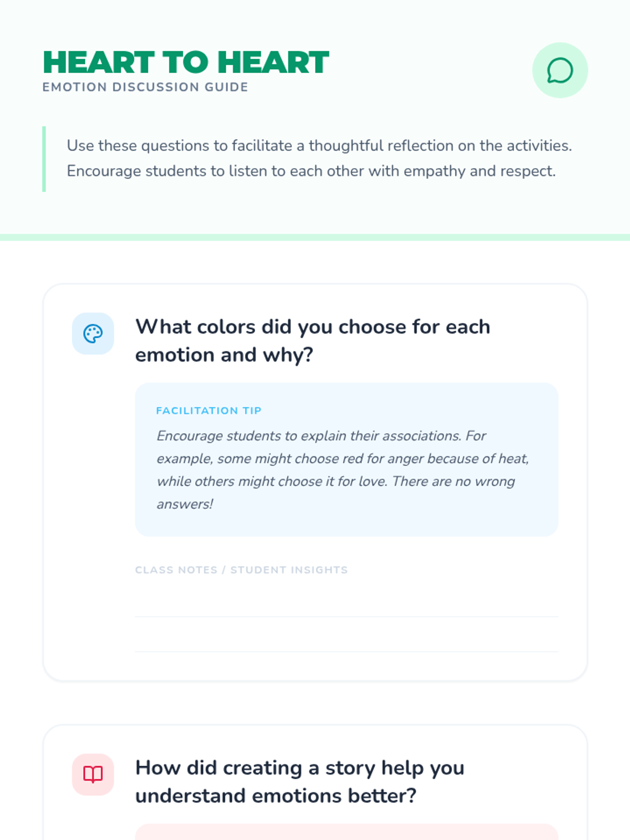Click the color palette icon
Image resolution: width=630 pixels, height=840 pixels.
tap(93, 333)
